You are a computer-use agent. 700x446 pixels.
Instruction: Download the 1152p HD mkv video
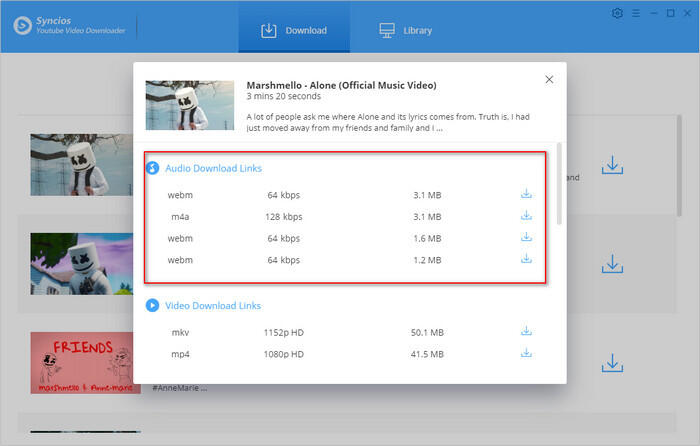[526, 331]
